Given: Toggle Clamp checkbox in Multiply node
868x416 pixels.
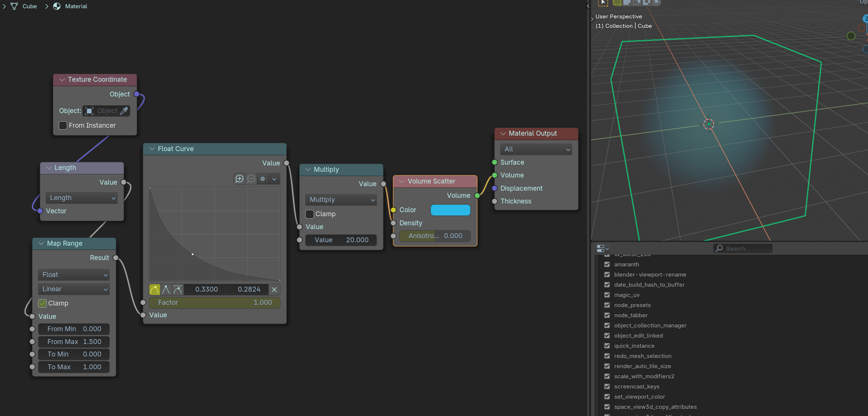Looking at the screenshot, I should [x=310, y=214].
